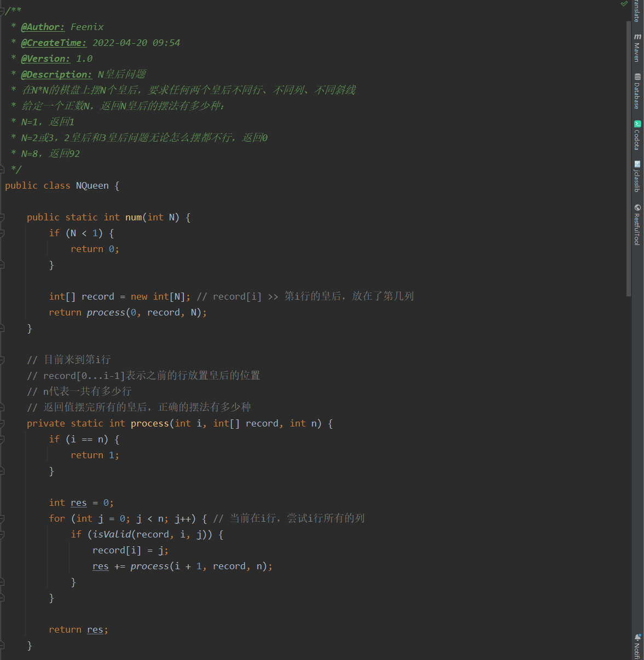Click the author name 'Feenix'
This screenshot has width=644, height=660.
[x=87, y=27]
